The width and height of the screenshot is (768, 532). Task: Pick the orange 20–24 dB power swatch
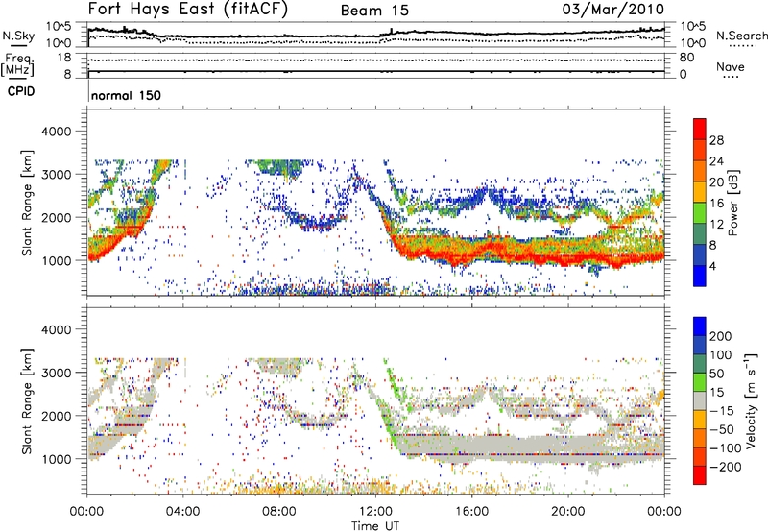[x=700, y=171]
